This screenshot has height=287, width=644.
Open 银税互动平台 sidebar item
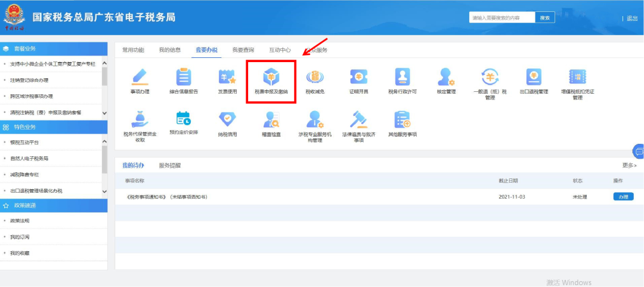(24, 142)
